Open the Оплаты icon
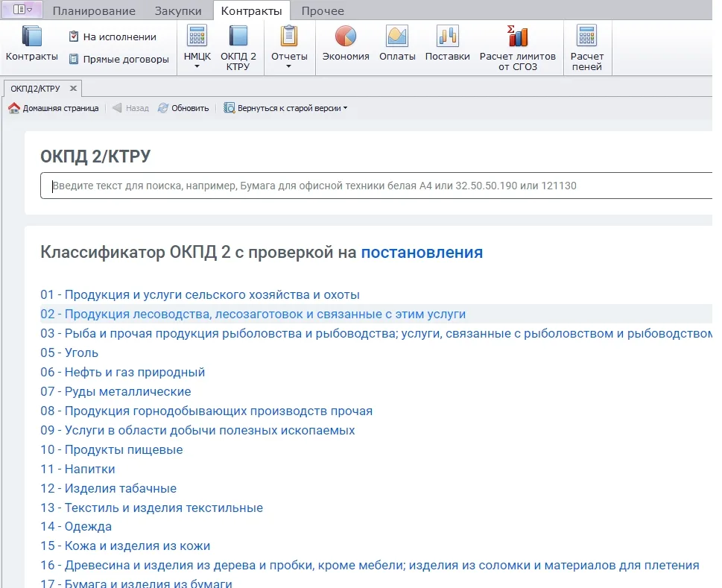The width and height of the screenshot is (722, 588). (x=397, y=37)
